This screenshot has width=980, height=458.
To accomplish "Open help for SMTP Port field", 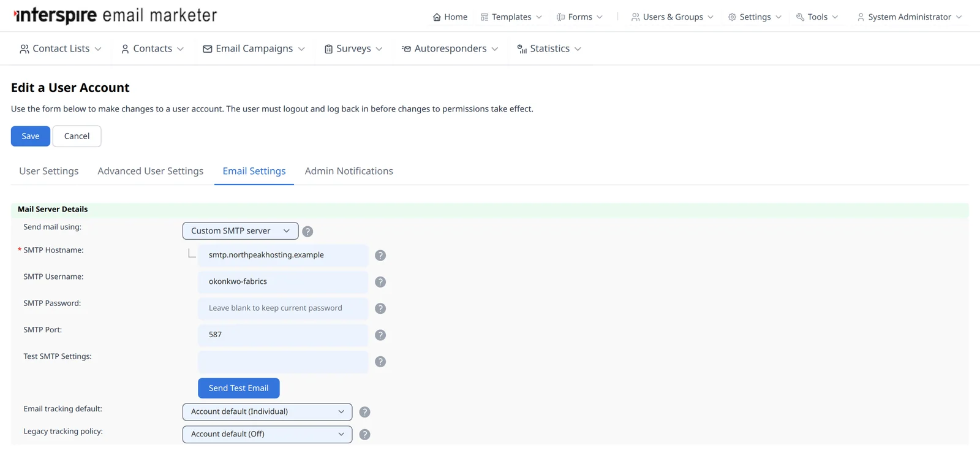I will (380, 335).
